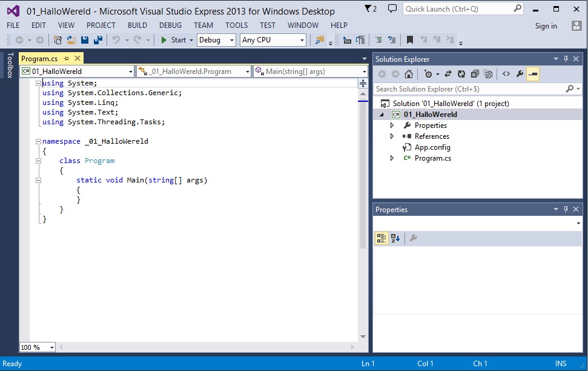Image resolution: width=588 pixels, height=371 pixels.
Task: Click the Open File toolbar icon
Action: point(71,40)
